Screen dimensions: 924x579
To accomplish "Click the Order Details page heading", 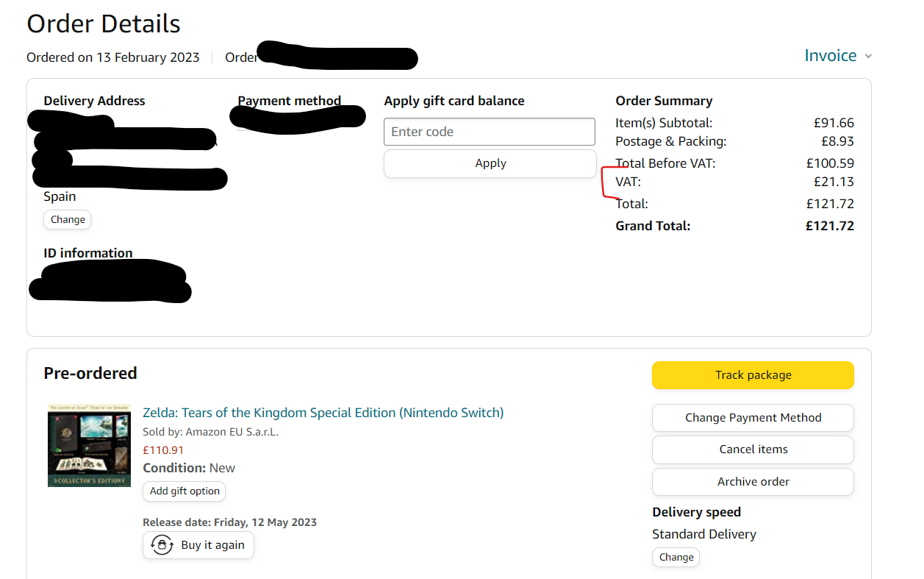I will pos(104,24).
